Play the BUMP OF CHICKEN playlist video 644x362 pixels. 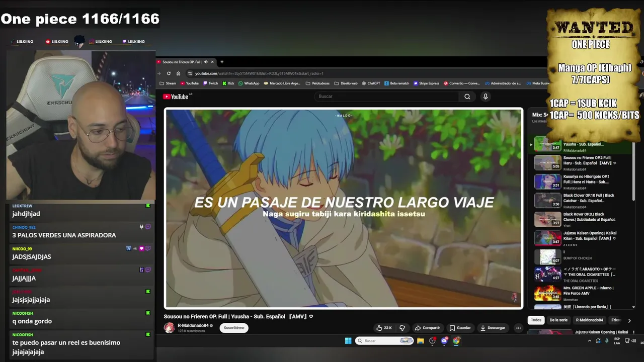click(547, 256)
